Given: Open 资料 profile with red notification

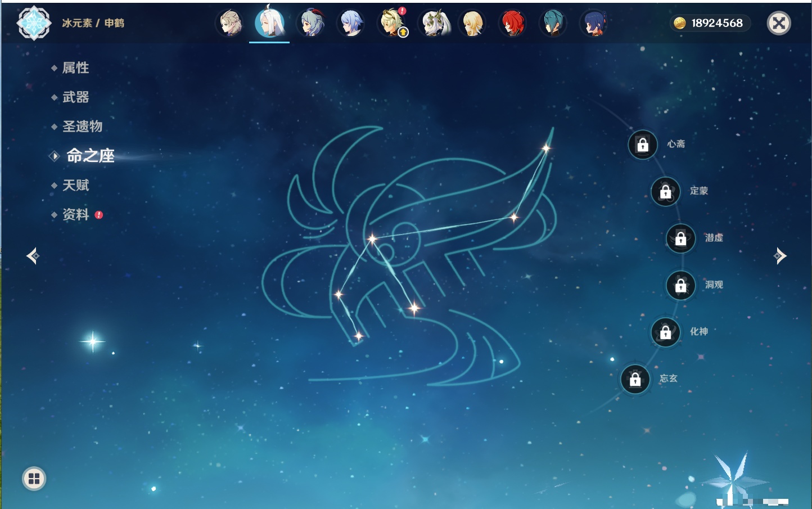Looking at the screenshot, I should 75,214.
